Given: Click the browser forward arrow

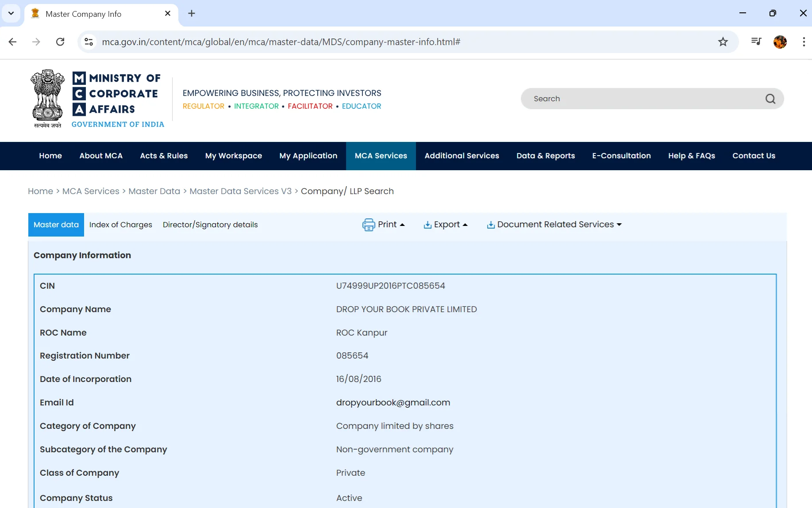Looking at the screenshot, I should (36, 42).
